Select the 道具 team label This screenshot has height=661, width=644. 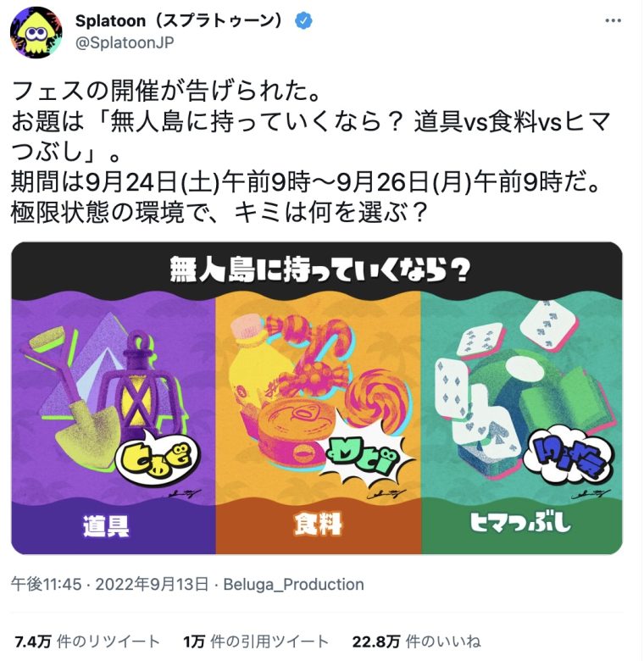[106, 526]
